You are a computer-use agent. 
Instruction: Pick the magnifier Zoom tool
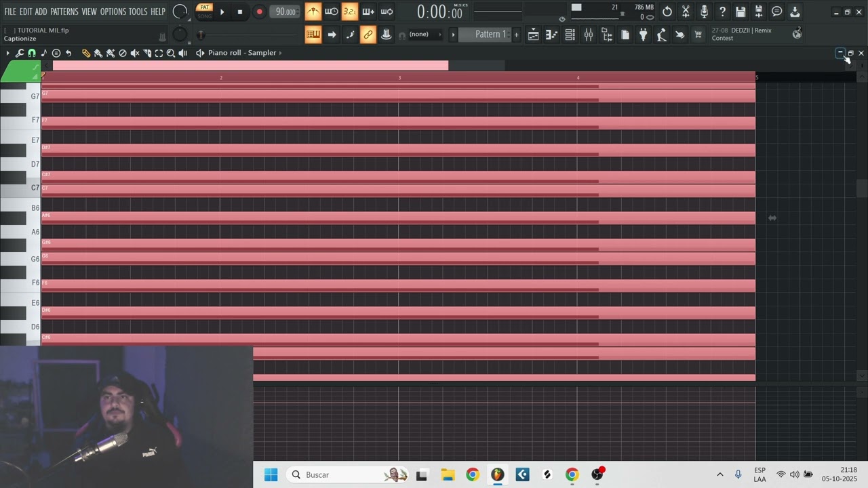(x=171, y=53)
